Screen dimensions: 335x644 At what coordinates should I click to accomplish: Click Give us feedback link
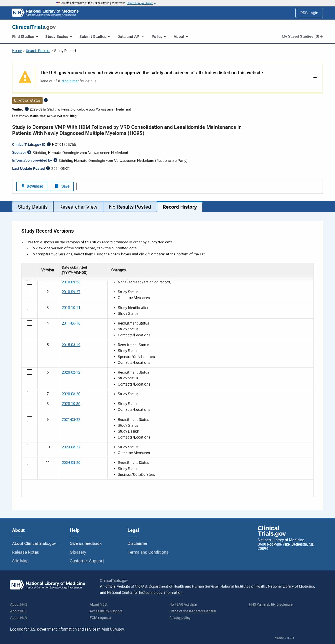(x=86, y=543)
